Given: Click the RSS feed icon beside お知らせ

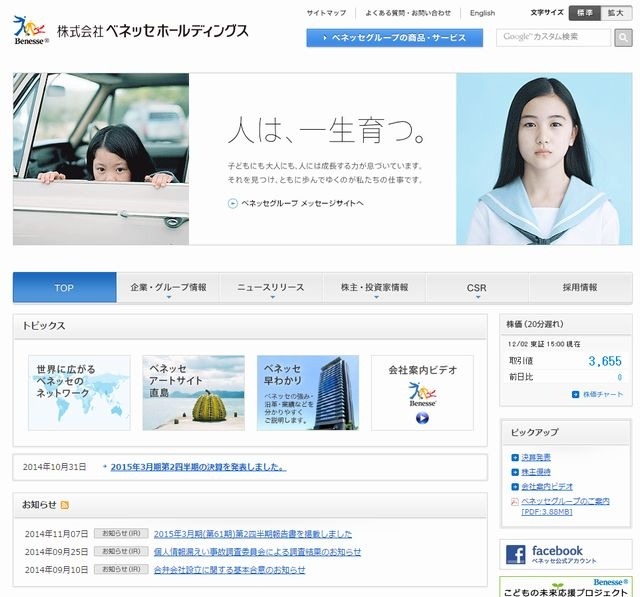Looking at the screenshot, I should (65, 506).
